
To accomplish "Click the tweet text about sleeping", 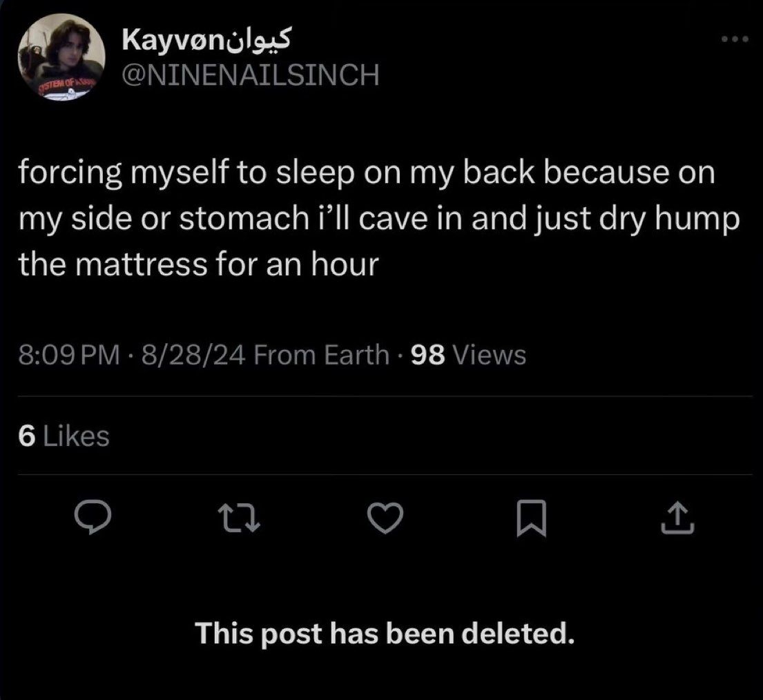I will (380, 218).
